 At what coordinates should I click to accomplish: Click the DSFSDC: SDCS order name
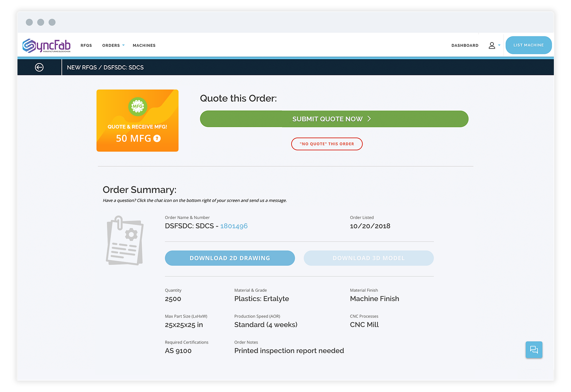[x=189, y=226]
